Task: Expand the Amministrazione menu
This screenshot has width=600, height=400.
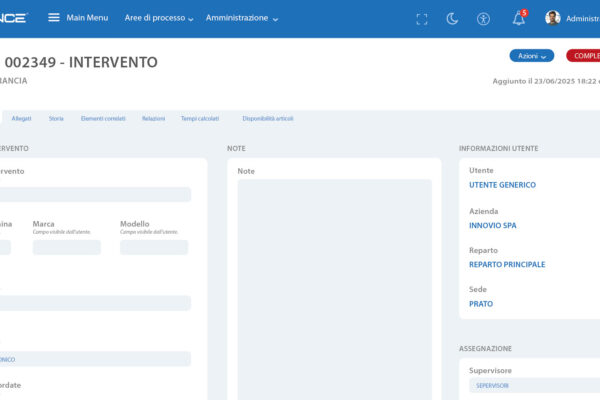Action: pyautogui.click(x=241, y=18)
